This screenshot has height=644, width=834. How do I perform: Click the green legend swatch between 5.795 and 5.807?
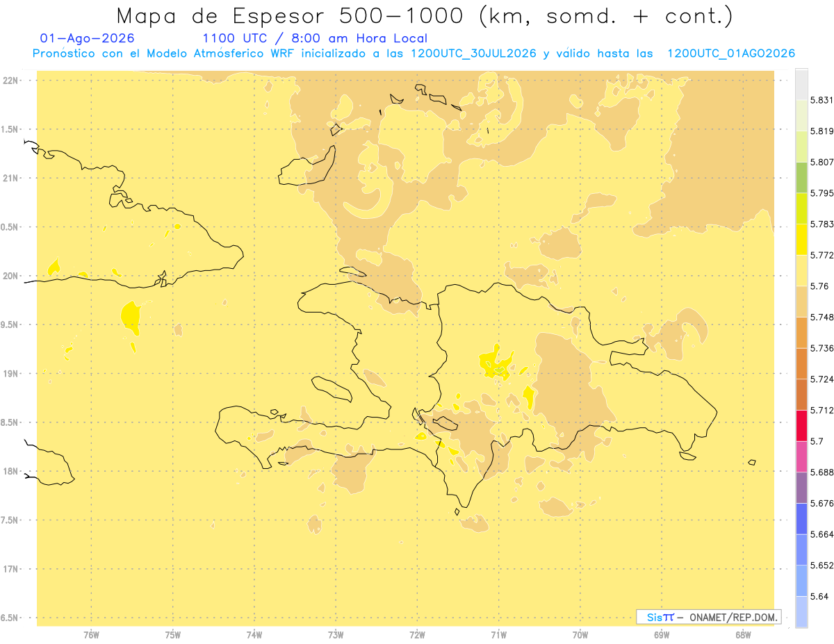pyautogui.click(x=801, y=177)
